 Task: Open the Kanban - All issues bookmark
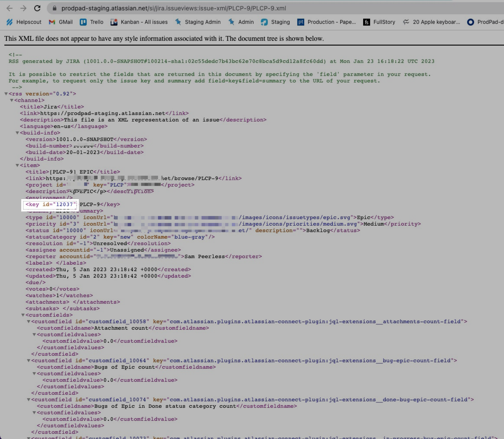click(139, 22)
